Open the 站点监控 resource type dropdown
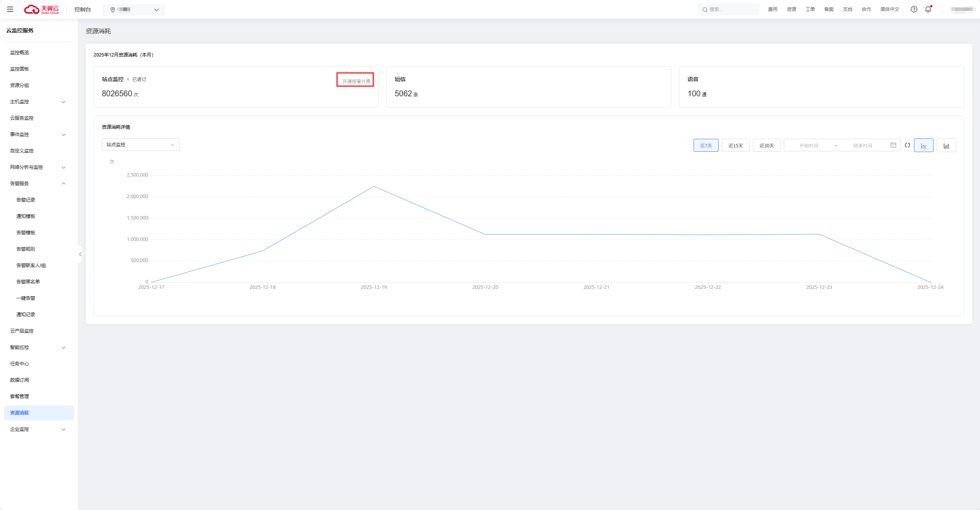Viewport: 980px width, 510px height. [140, 145]
